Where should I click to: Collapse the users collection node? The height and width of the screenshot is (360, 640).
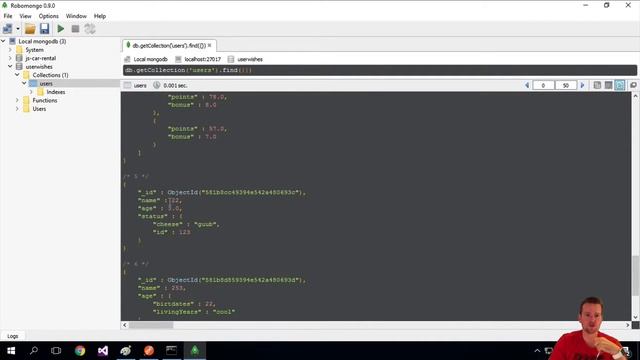click(24, 83)
